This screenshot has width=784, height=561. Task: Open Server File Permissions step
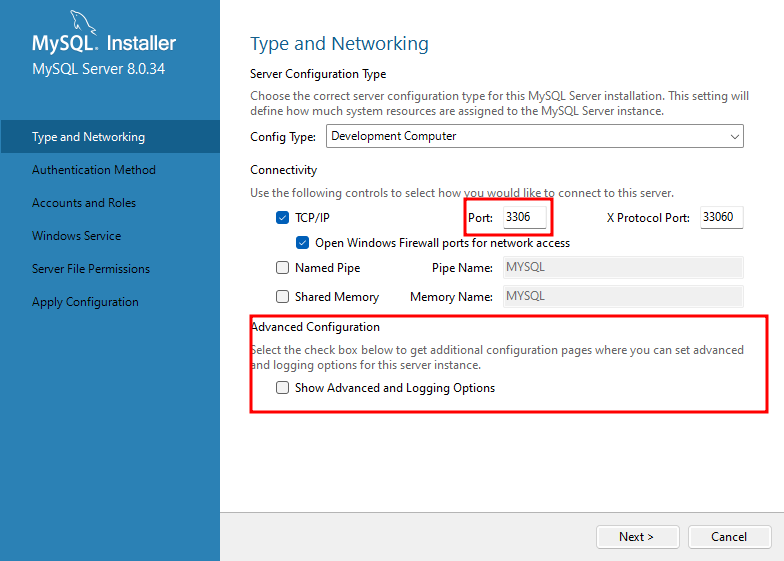pyautogui.click(x=91, y=269)
